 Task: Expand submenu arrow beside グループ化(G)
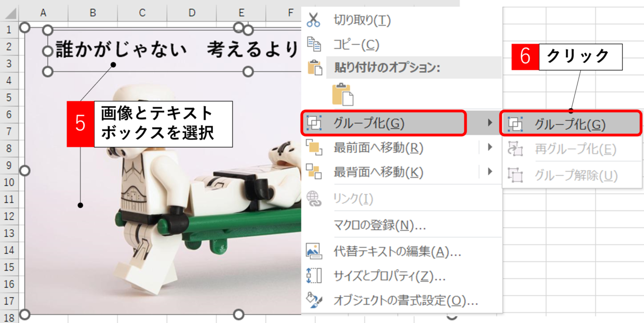(x=489, y=123)
